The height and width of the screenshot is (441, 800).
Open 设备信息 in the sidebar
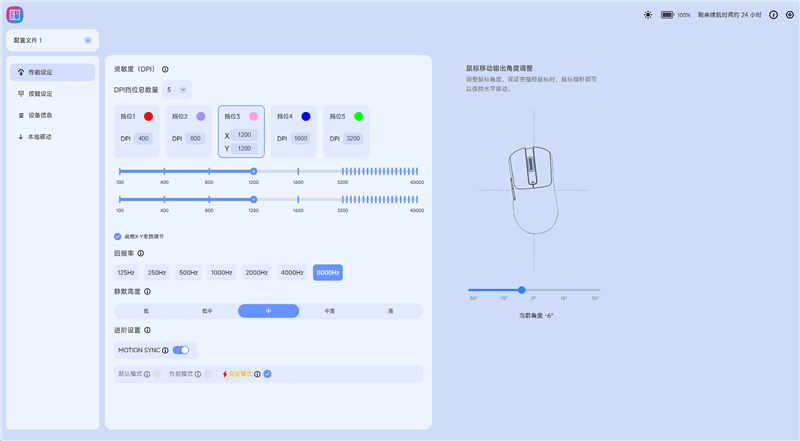(53, 115)
